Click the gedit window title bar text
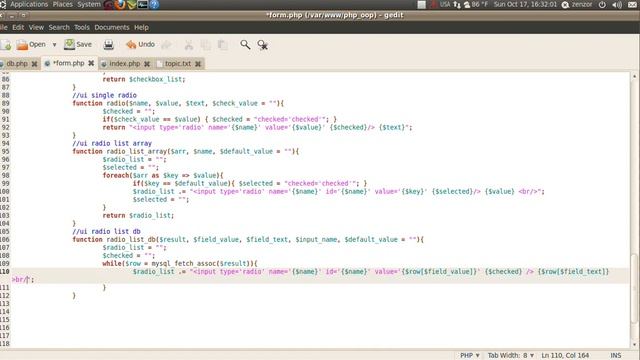 [x=335, y=15]
